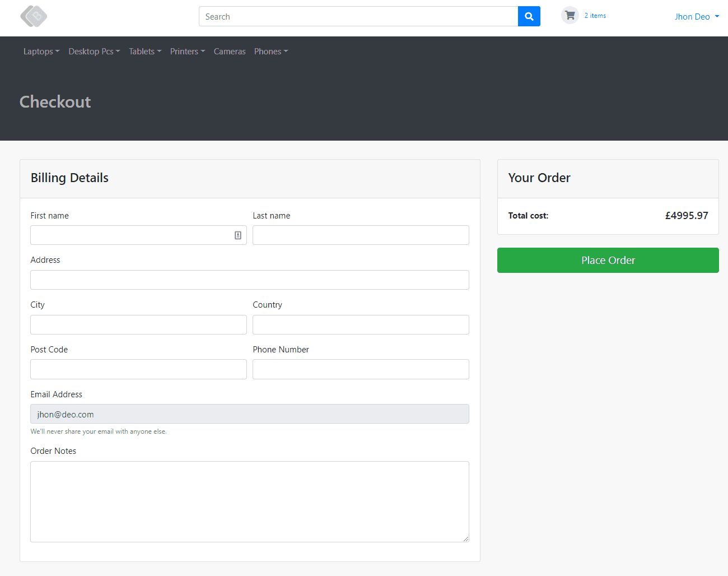
Task: Open the Jhon Deo account dropdown
Action: coord(696,16)
